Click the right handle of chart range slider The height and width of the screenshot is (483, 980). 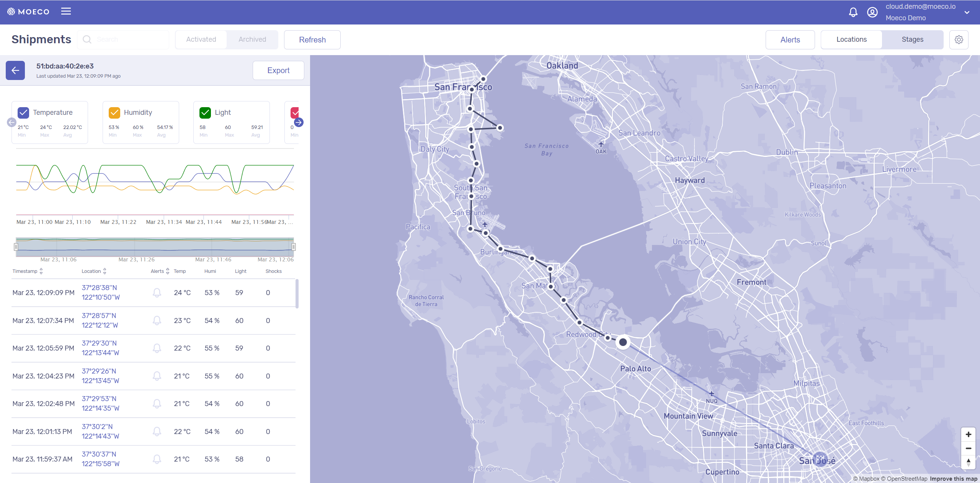(x=294, y=247)
